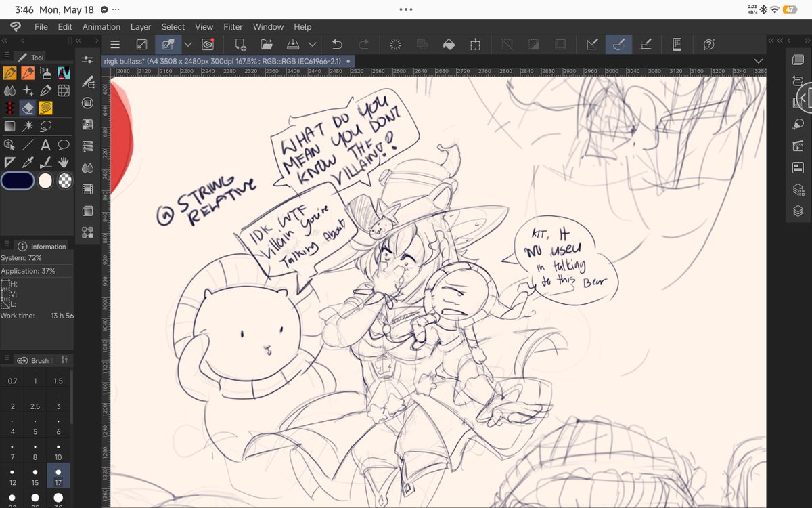Open the Search lightbulb panel icon in right dock
The width and height of the screenshot is (812, 508).
(798, 124)
